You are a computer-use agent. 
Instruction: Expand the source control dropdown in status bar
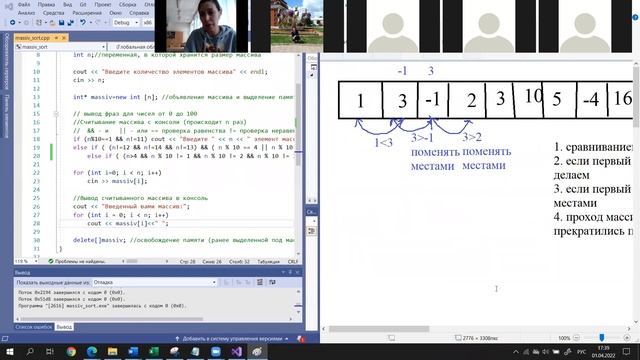287,338
